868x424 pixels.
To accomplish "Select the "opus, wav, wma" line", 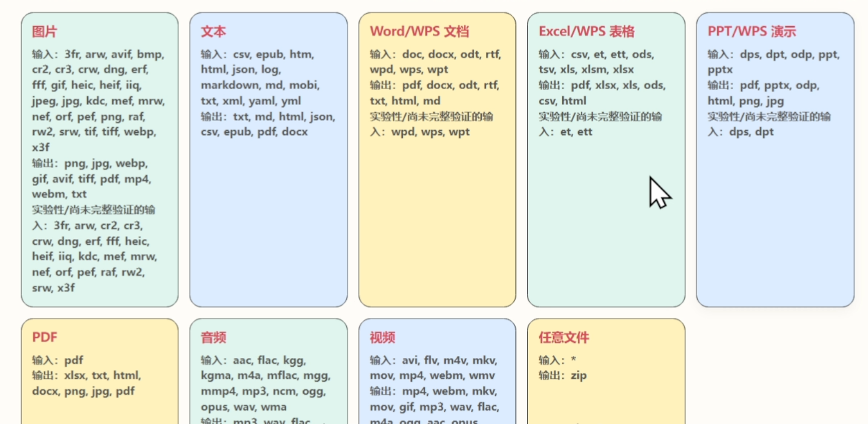I will click(244, 407).
